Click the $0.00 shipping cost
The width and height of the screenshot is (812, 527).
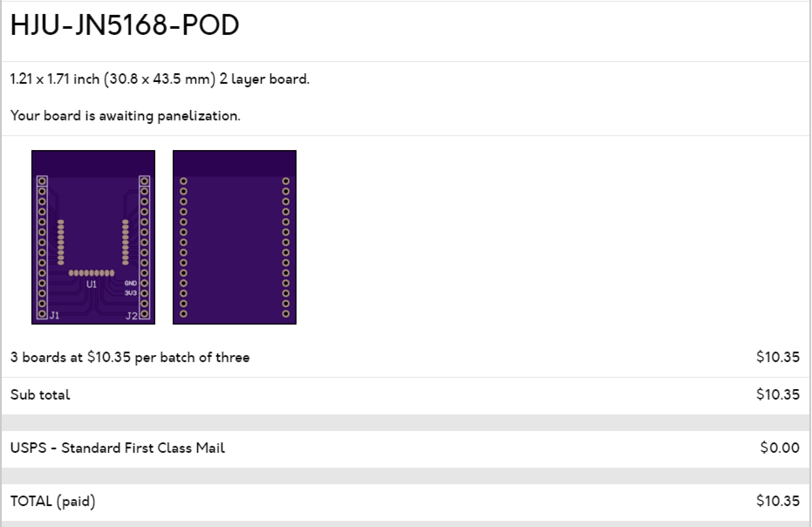(x=779, y=448)
